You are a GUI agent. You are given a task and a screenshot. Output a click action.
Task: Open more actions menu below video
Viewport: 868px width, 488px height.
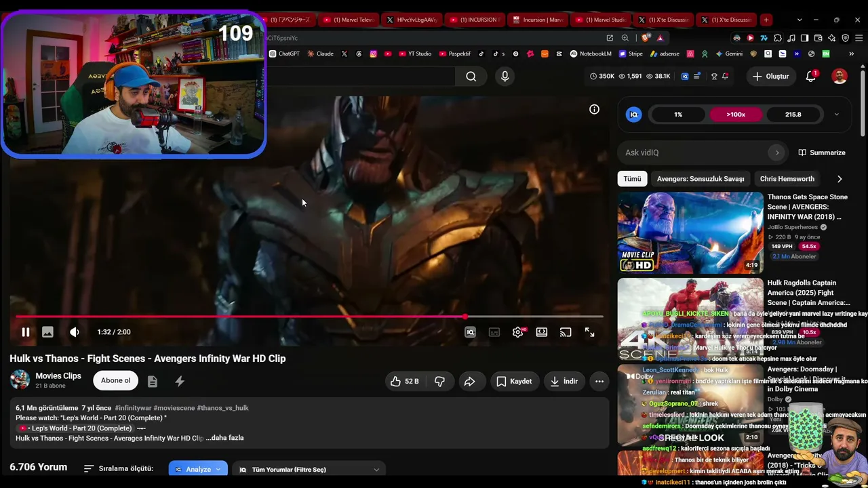click(x=599, y=382)
